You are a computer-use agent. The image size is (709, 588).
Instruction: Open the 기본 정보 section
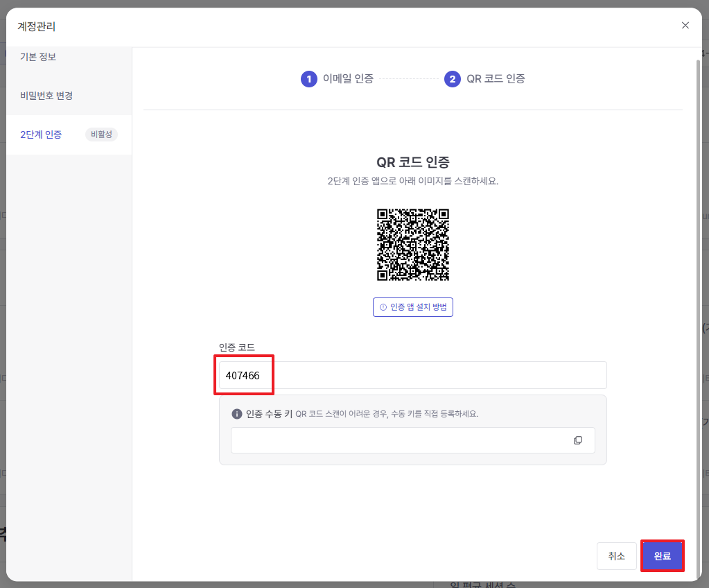click(38, 57)
